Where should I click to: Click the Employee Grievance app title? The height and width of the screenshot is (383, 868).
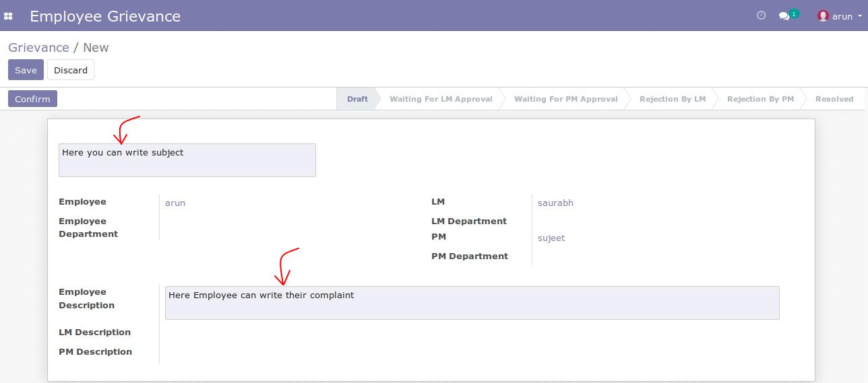[105, 16]
